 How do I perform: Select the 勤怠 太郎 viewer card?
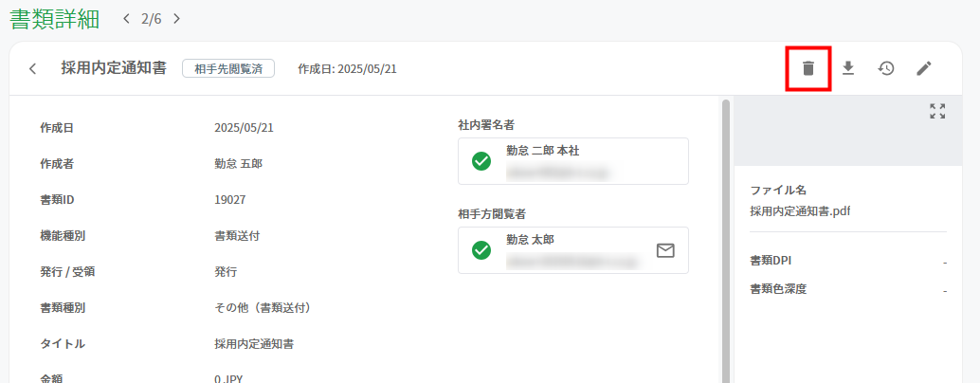(x=573, y=250)
